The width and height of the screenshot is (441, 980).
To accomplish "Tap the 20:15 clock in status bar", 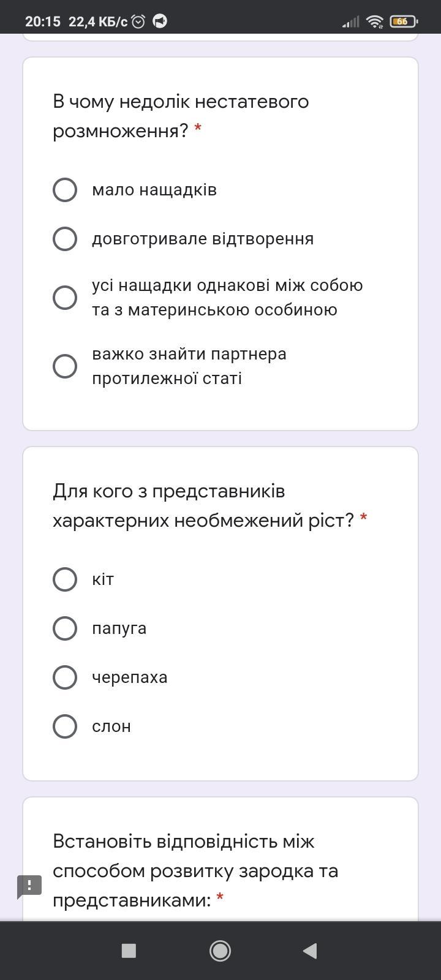I will 43,21.
